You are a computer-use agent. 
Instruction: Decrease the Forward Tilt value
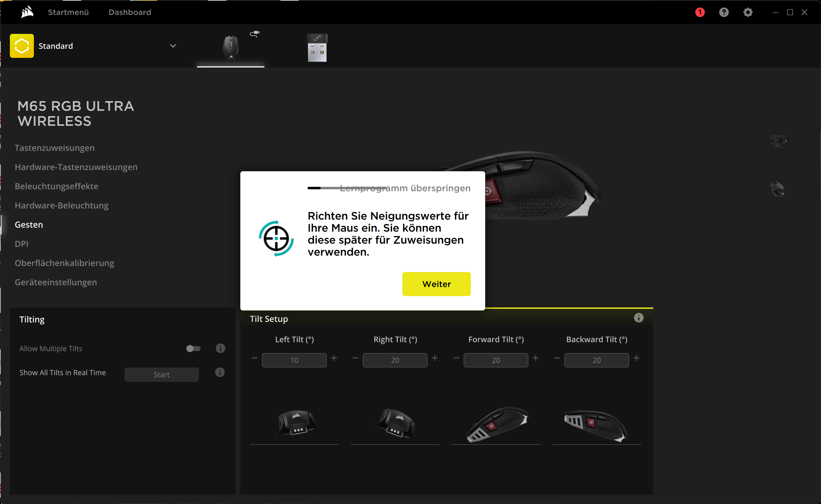456,358
